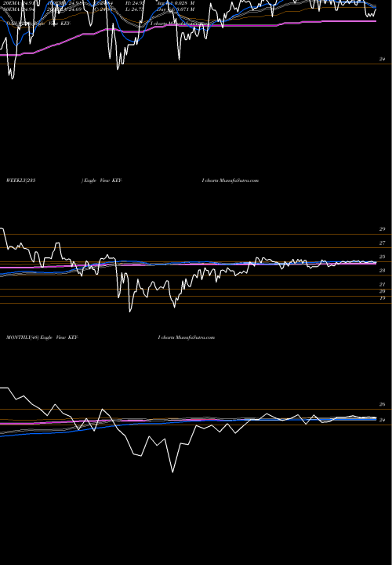The width and height of the screenshot is (392, 565).
Task: Click the WEEKLY(235 chart title label
Action: (21, 180)
